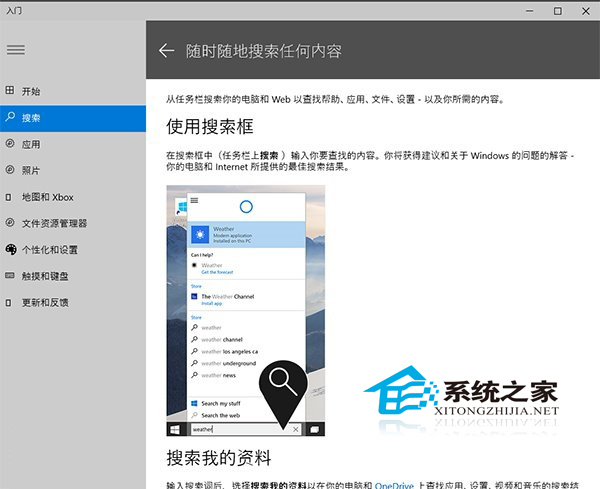Open the 地图和 Xbox section
The image size is (600, 489).
coord(73,197)
